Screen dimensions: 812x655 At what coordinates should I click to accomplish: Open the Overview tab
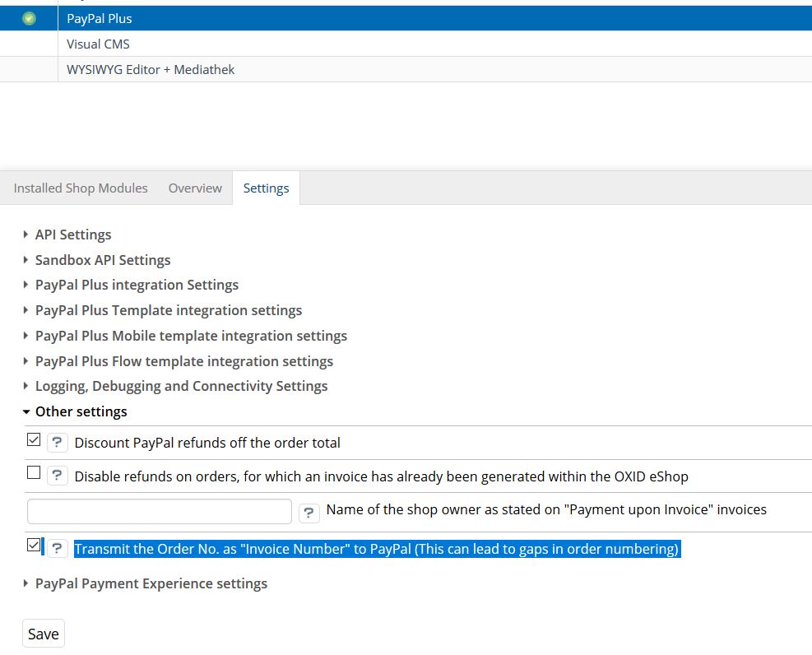[195, 188]
